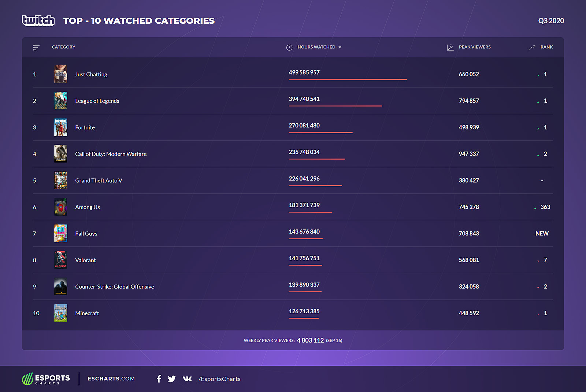This screenshot has width=586, height=392.
Task: Click the Among Us rank change 363
Action: pos(545,207)
